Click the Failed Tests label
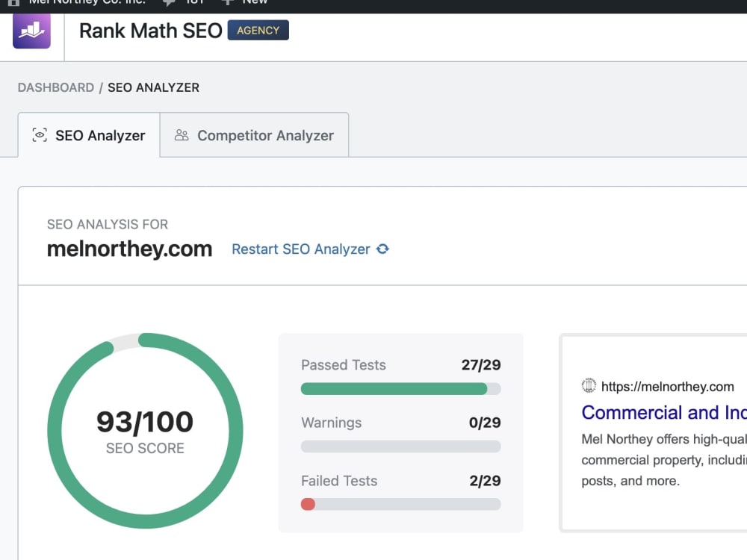This screenshot has width=747, height=560. click(339, 480)
